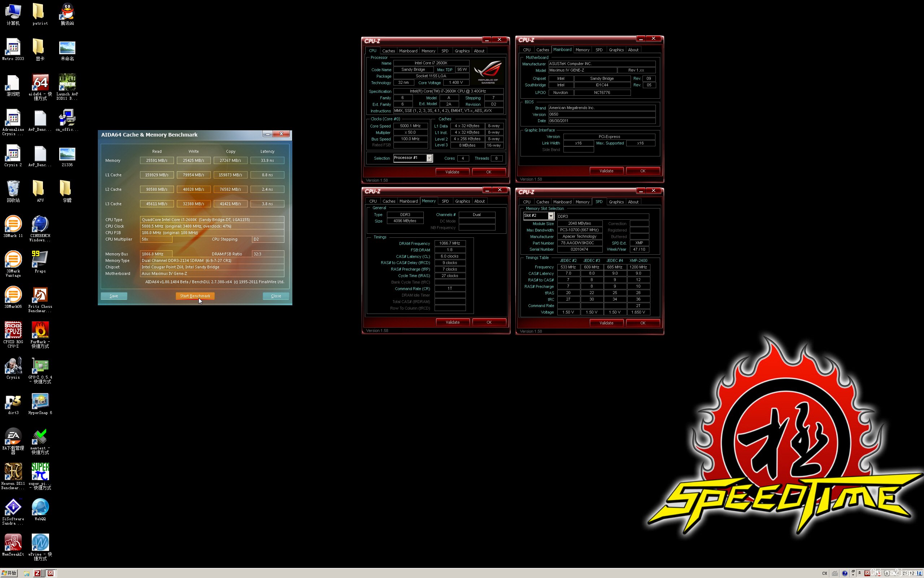Click DRAM Frequency 1066.7 MHz value

450,243
